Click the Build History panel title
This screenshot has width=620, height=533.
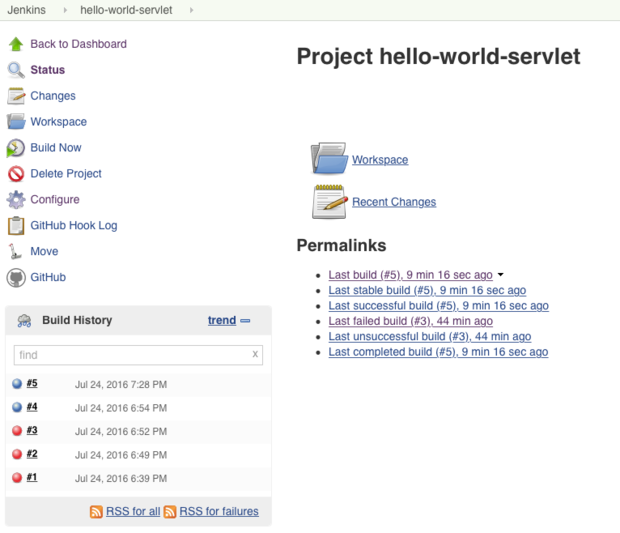(x=77, y=320)
